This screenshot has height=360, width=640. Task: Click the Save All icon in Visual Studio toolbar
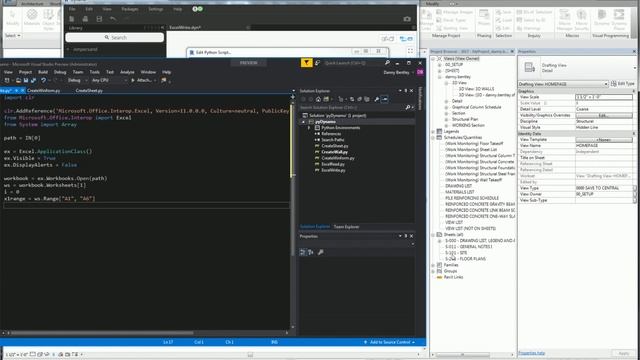(33, 81)
